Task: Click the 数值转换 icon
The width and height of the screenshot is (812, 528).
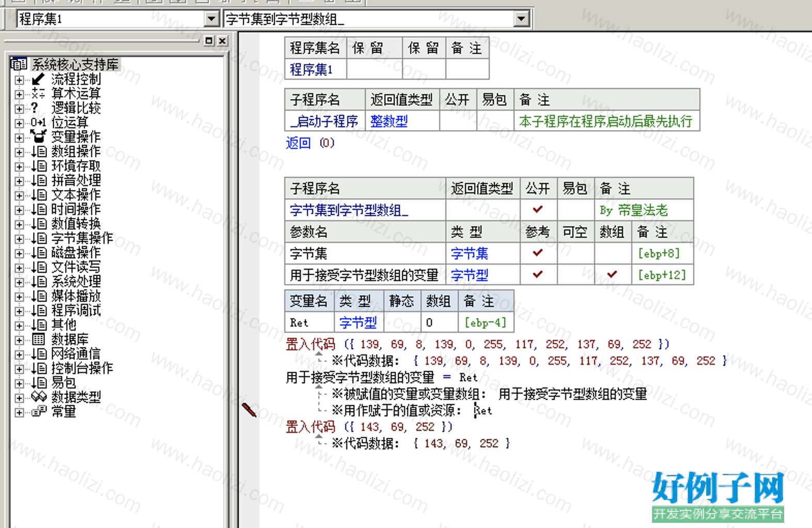Action: pos(39,224)
